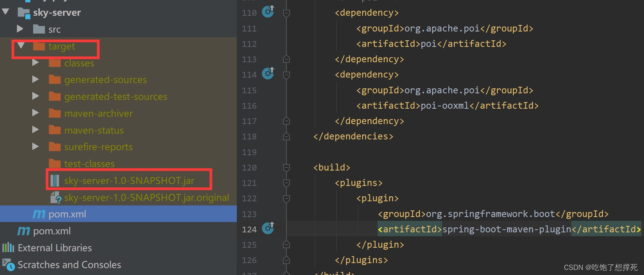Collapse the sky-server module node
Screen dimensions: 644x275
pos(5,12)
